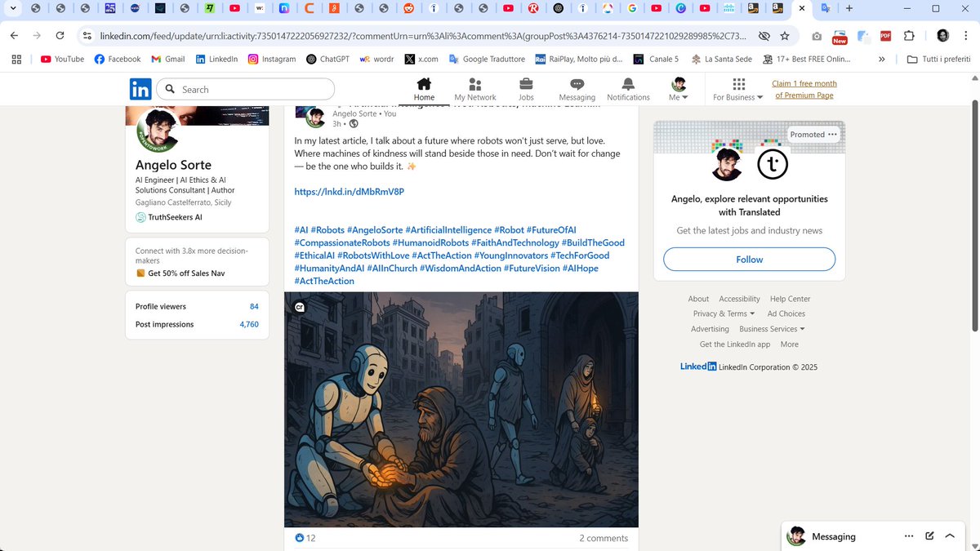Screen dimensions: 980x551
Task: Click the camera screenshot extension icon
Action: tap(817, 36)
